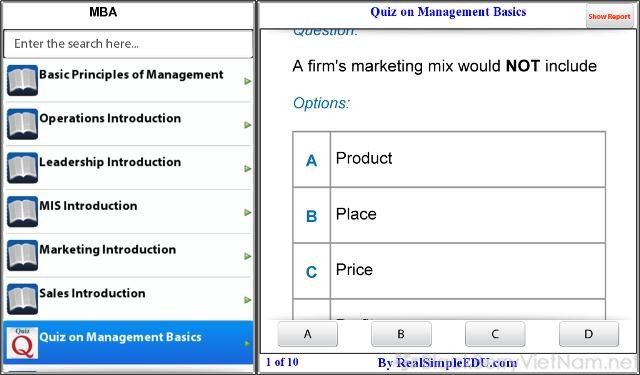Expand the Sales Introduction green arrow

[247, 300]
